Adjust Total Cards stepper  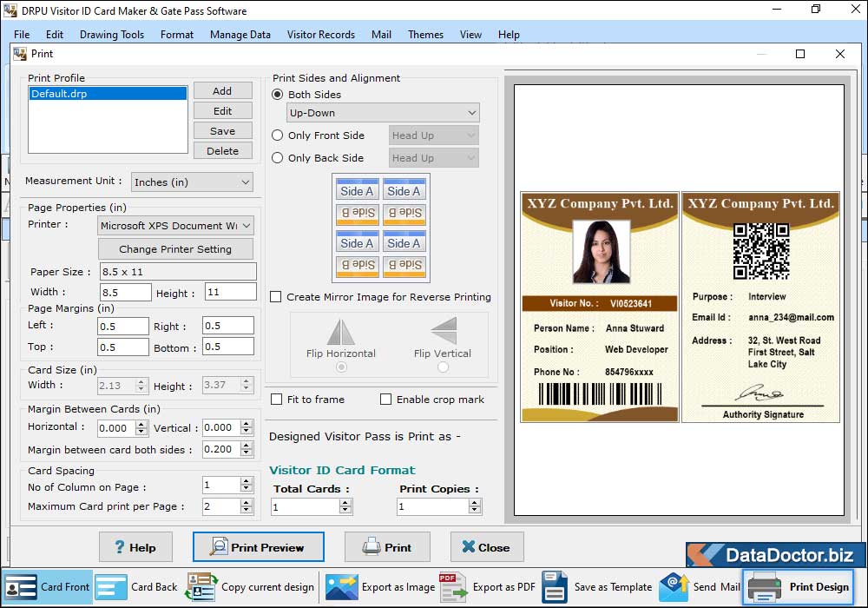(x=345, y=506)
